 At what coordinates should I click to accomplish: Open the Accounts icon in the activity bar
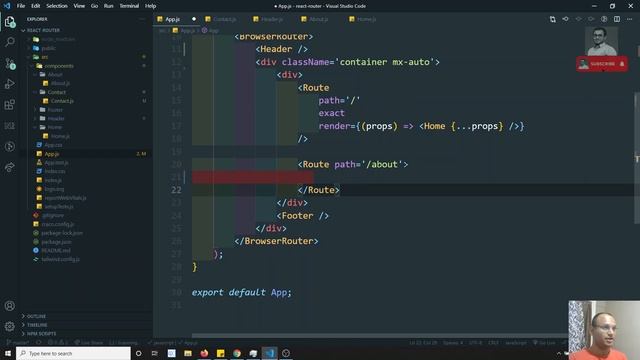click(x=10, y=306)
